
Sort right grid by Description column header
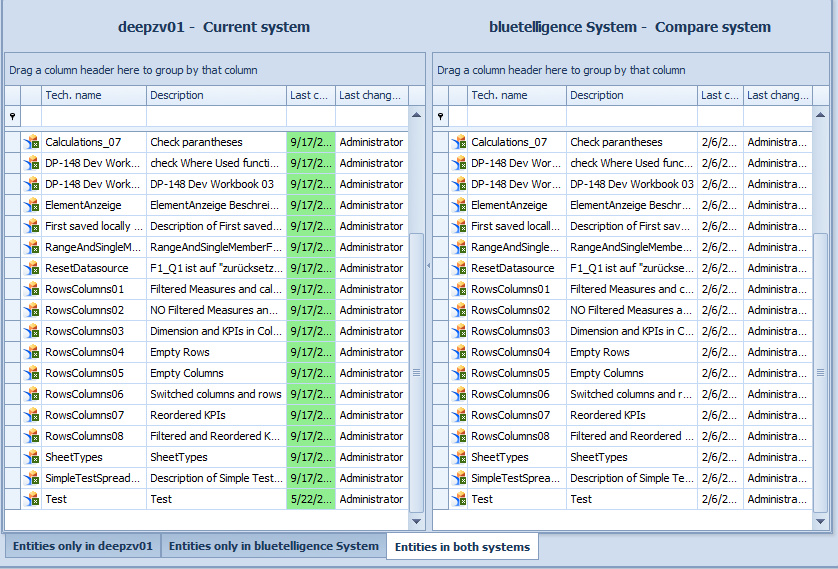pos(632,96)
